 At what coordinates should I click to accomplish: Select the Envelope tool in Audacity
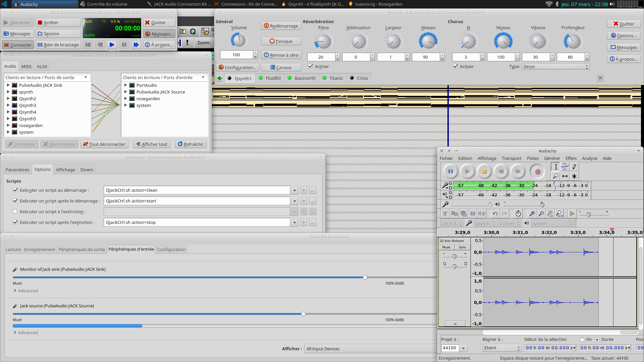[565, 167]
